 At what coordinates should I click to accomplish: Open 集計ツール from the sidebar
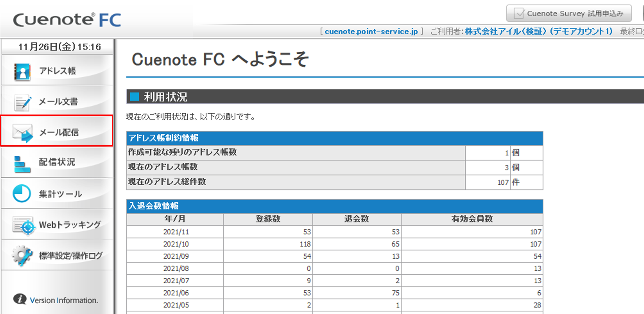tap(60, 194)
